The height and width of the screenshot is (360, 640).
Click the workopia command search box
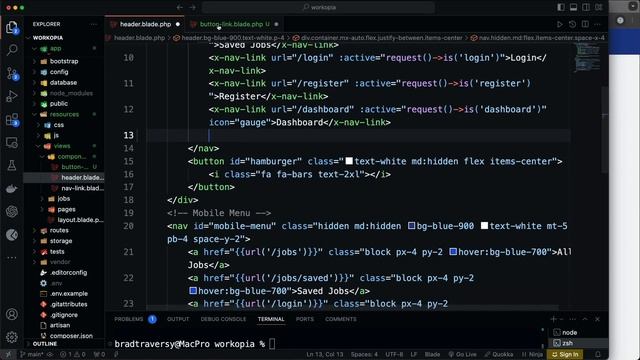click(x=318, y=7)
